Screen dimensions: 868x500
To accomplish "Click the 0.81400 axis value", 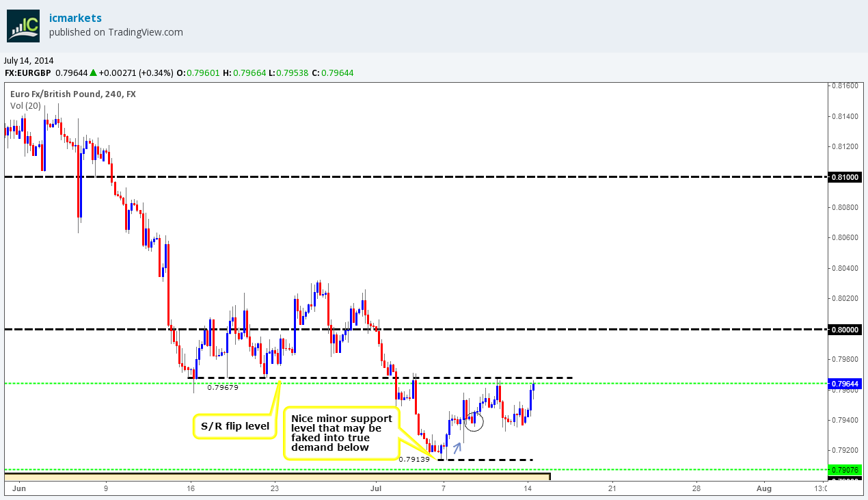I will click(845, 116).
